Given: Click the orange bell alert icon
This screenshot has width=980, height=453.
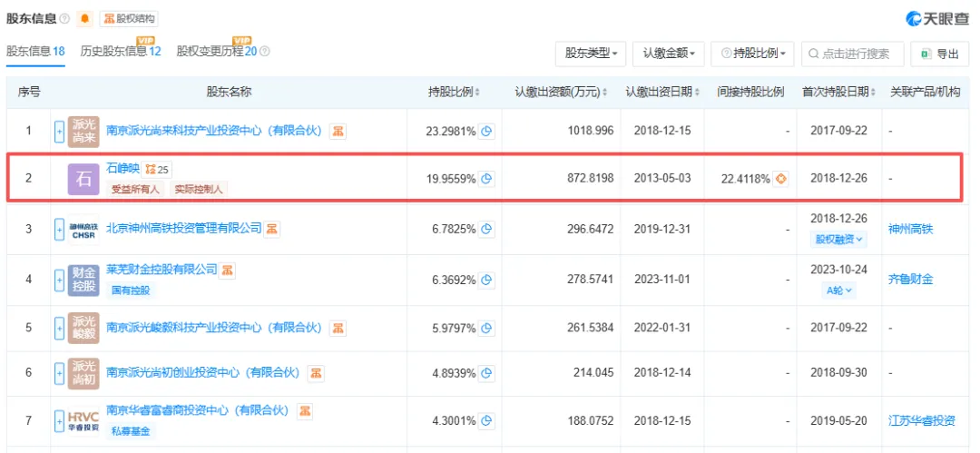Looking at the screenshot, I should pyautogui.click(x=84, y=19).
